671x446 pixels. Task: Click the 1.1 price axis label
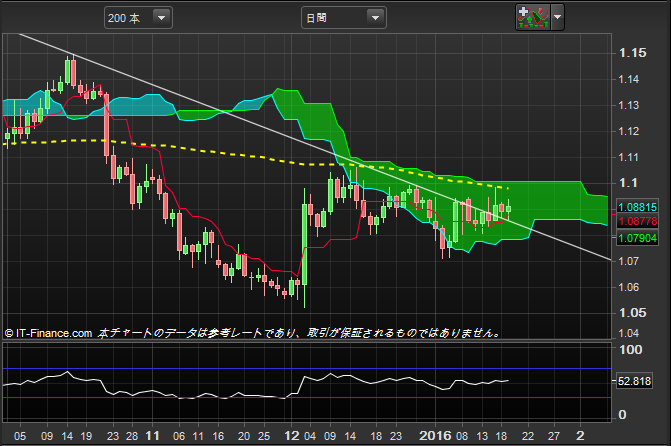point(628,183)
